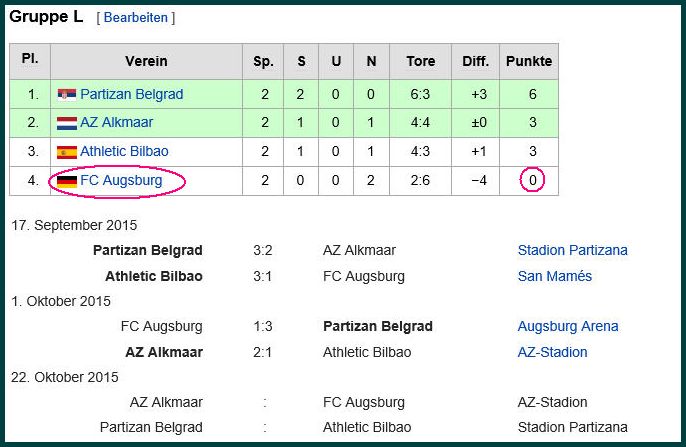Click the Spanish flag next to Athletic Bilbao
Screen dimensions: 686x447
click(67, 152)
